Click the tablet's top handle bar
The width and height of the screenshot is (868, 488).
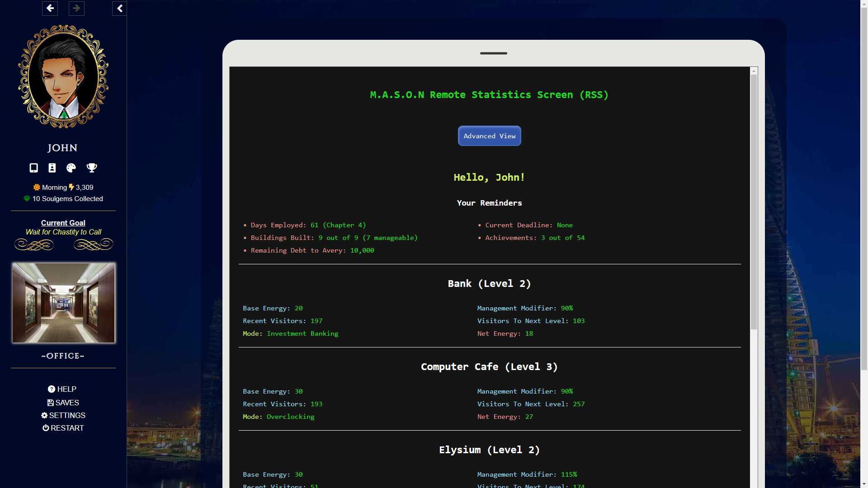(493, 53)
